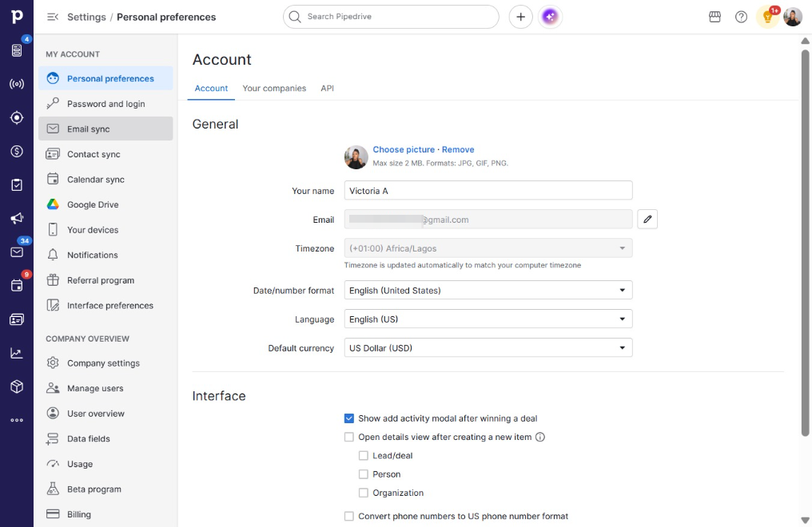Open the Default currency dropdown
812x527 pixels.
pos(488,348)
